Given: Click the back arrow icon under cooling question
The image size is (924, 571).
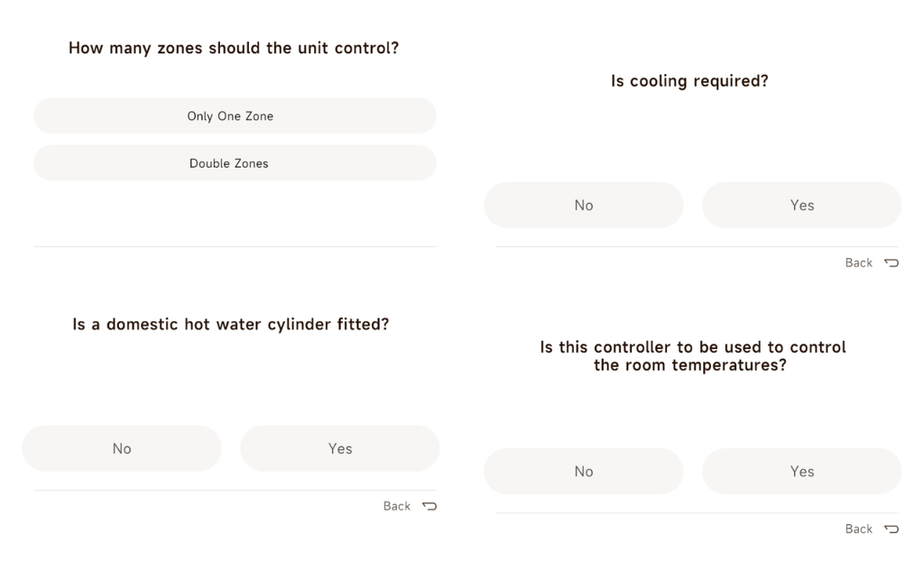Looking at the screenshot, I should [x=892, y=262].
